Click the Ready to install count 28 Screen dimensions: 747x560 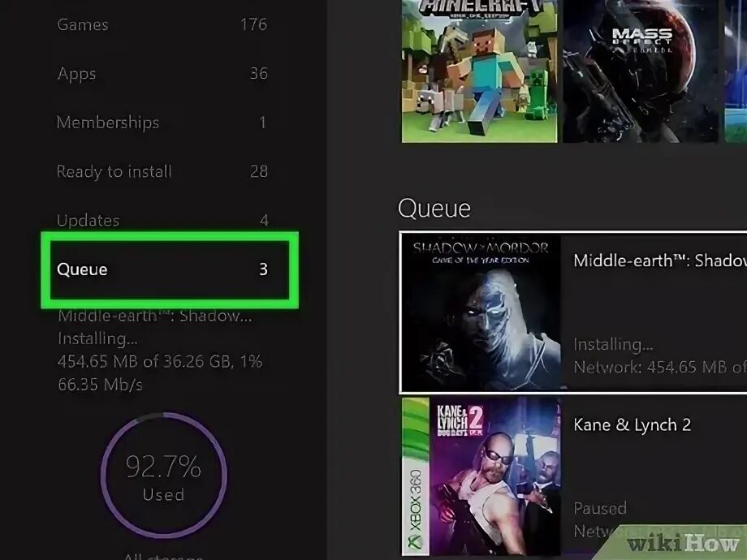pos(259,171)
